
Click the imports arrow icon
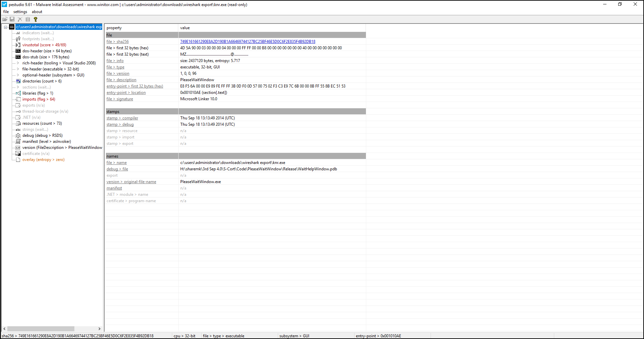18,99
